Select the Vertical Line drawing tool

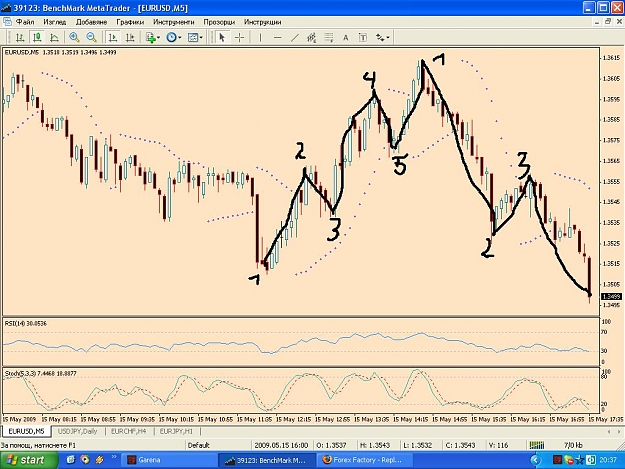point(260,37)
